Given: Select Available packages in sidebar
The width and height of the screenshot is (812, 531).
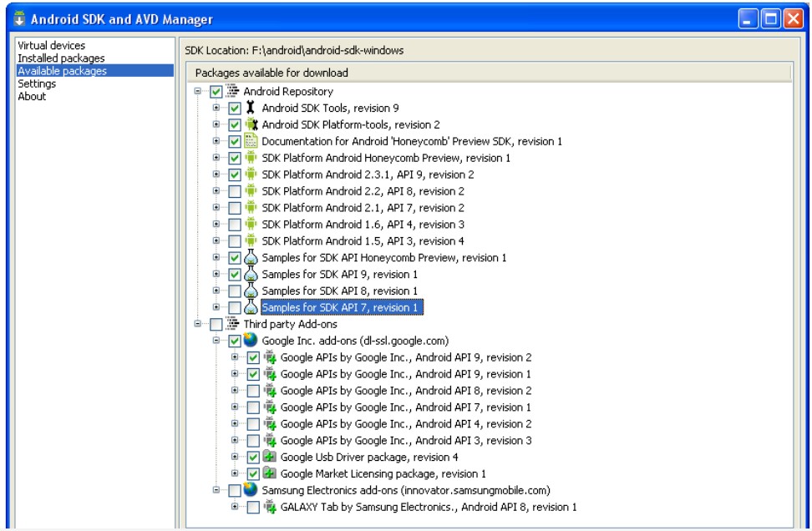Looking at the screenshot, I should tap(94, 70).
